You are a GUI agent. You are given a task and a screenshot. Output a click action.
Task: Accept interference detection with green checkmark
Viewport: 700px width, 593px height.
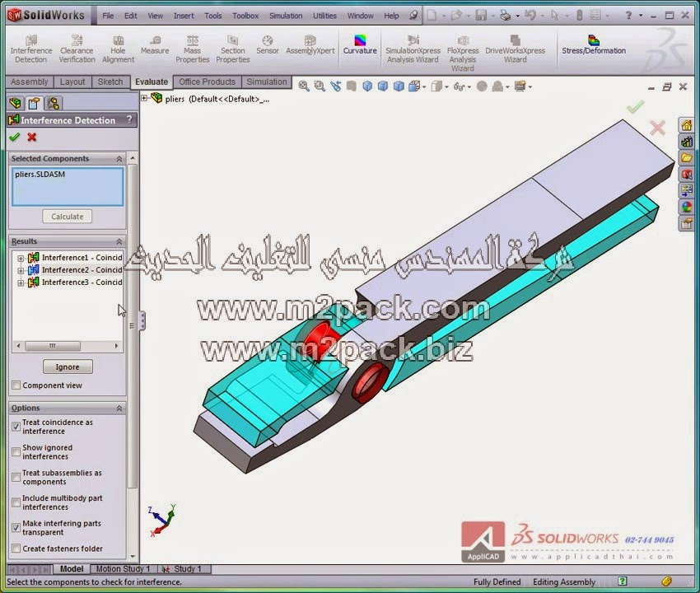point(14,137)
